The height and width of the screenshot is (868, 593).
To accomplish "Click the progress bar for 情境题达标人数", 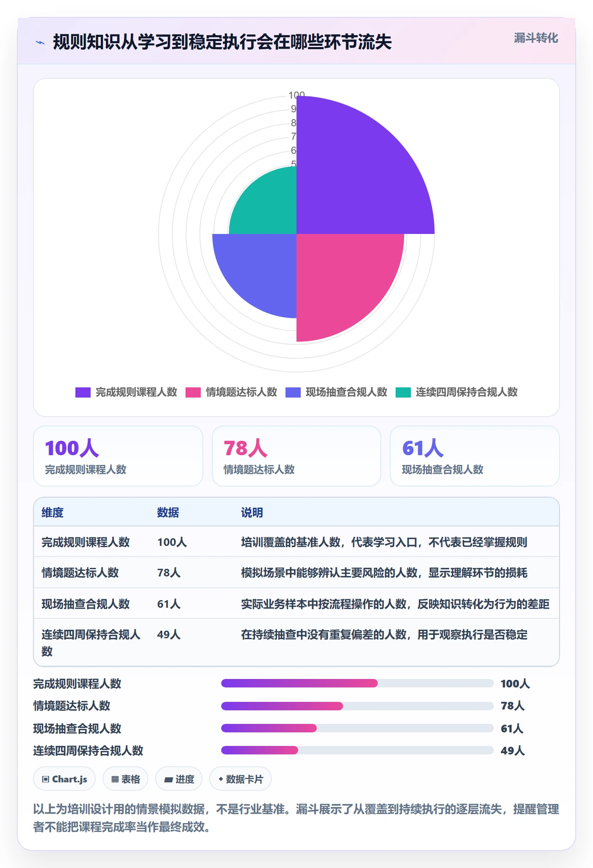I will pyautogui.click(x=357, y=706).
